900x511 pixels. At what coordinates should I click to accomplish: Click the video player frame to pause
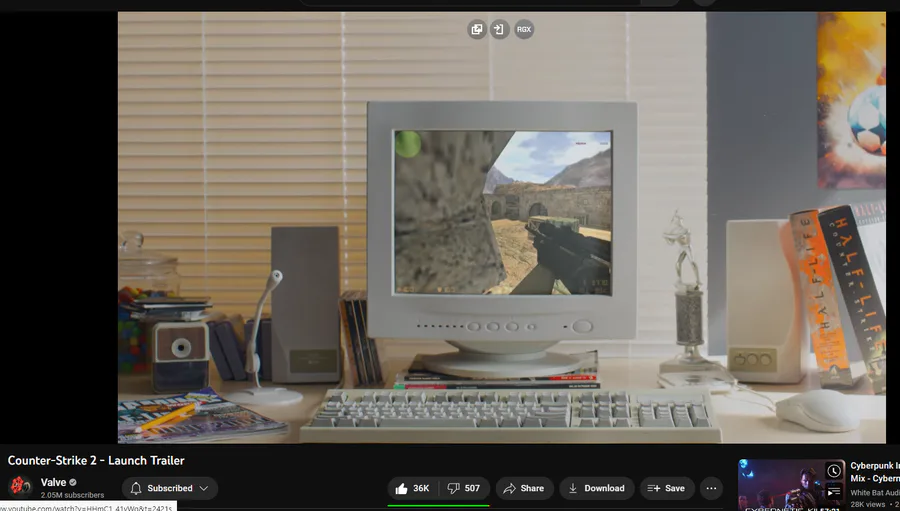(x=502, y=227)
